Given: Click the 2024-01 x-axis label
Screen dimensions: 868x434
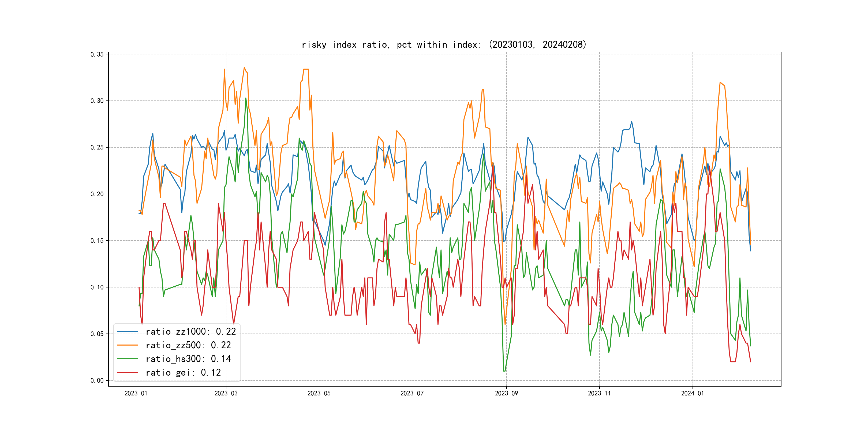Looking at the screenshot, I should point(693,393).
